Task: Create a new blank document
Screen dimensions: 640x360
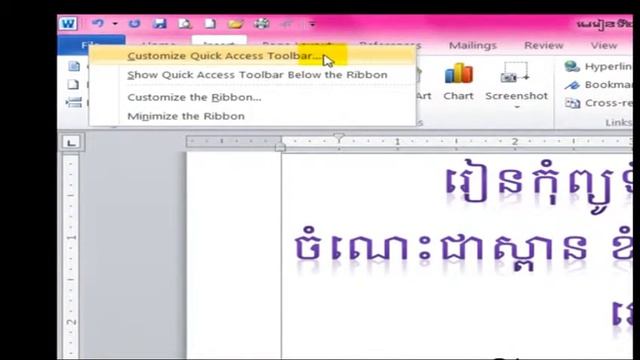Action: 210,24
